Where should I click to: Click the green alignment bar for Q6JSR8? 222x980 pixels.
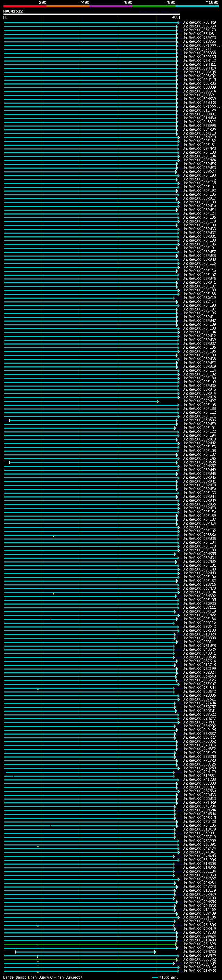(90, 944)
